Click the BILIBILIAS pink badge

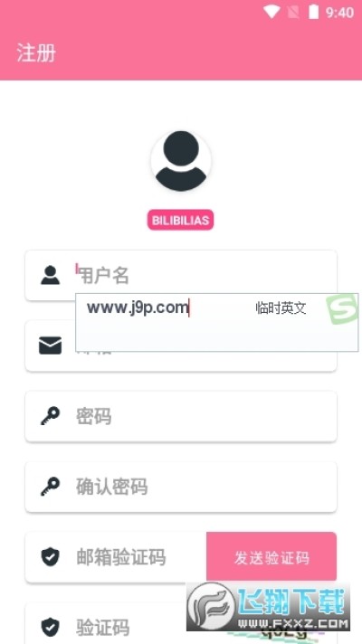pos(180,220)
